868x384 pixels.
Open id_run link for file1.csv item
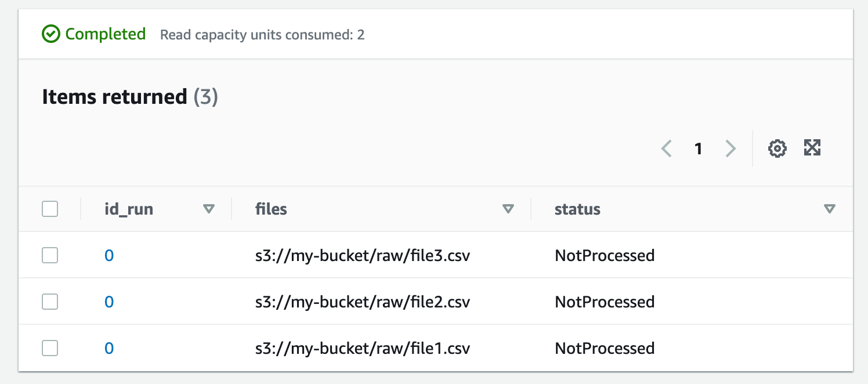(x=109, y=348)
